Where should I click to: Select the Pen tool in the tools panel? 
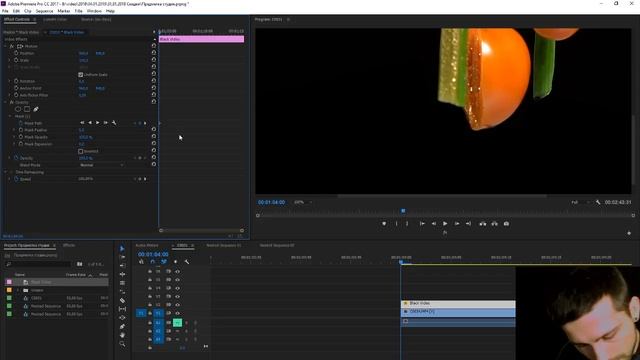(122, 327)
